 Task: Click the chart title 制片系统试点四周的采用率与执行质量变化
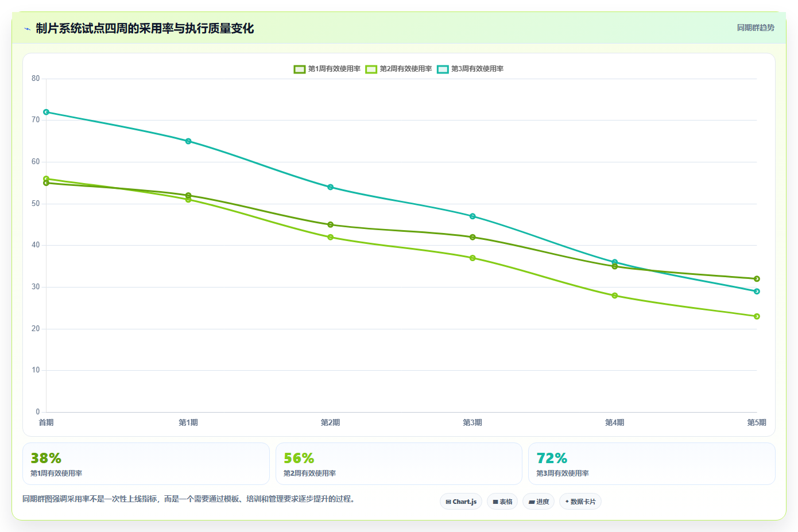[145, 29]
